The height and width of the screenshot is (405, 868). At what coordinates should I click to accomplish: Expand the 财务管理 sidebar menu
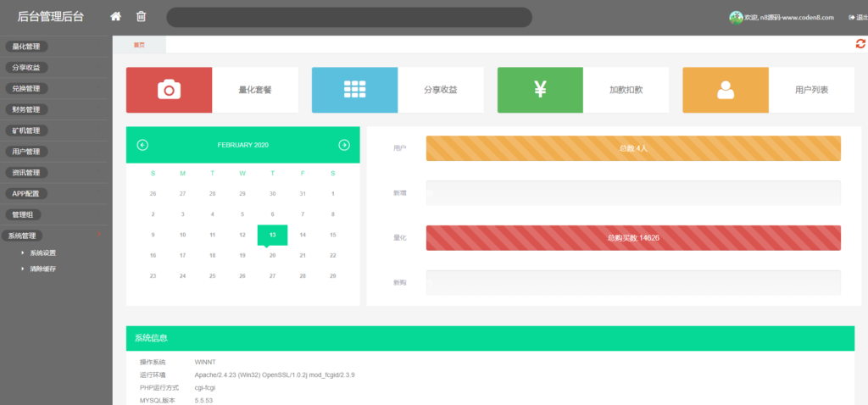(26, 109)
